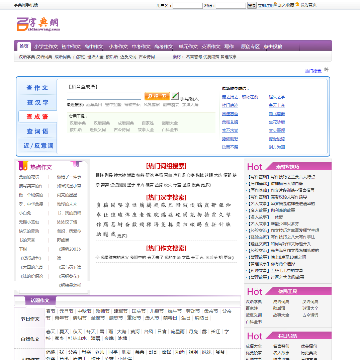This screenshot has width=360, height=360.
Task: Select the 查汉字 search tab
Action: 38,102
